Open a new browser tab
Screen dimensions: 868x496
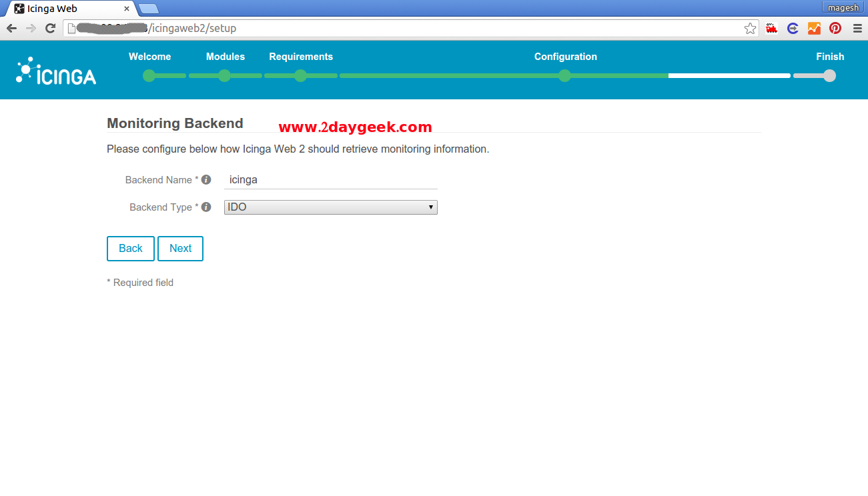click(x=148, y=9)
